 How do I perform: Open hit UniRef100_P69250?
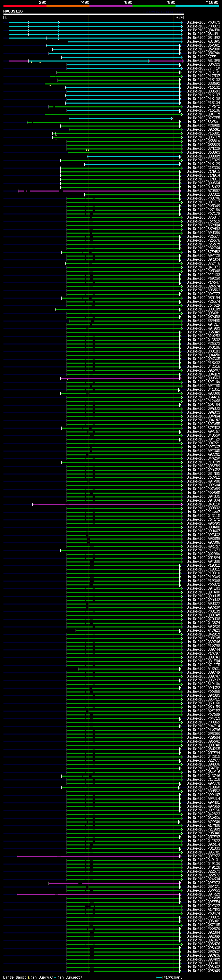pos(203,279)
